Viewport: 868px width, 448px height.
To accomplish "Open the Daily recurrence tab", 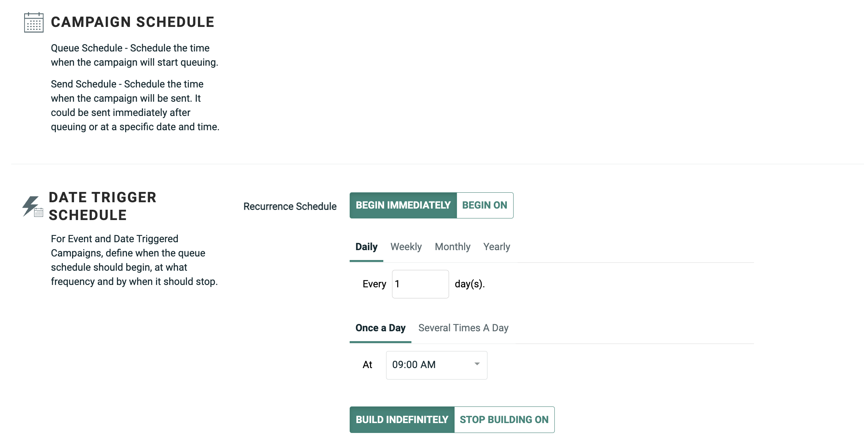I will (366, 247).
